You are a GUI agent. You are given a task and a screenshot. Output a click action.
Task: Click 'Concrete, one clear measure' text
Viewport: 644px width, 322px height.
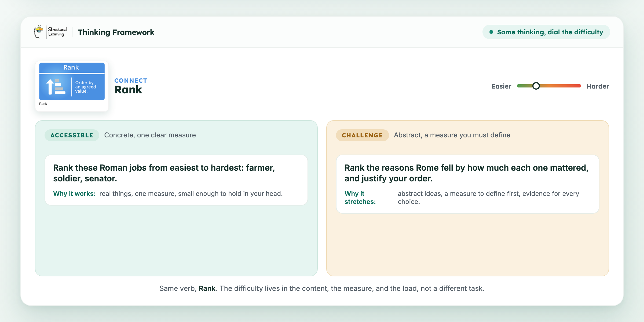coord(150,135)
